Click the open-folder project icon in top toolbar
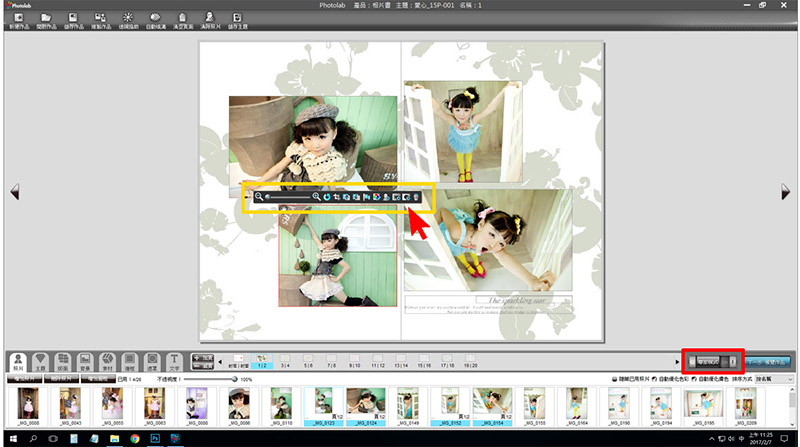 [46, 18]
